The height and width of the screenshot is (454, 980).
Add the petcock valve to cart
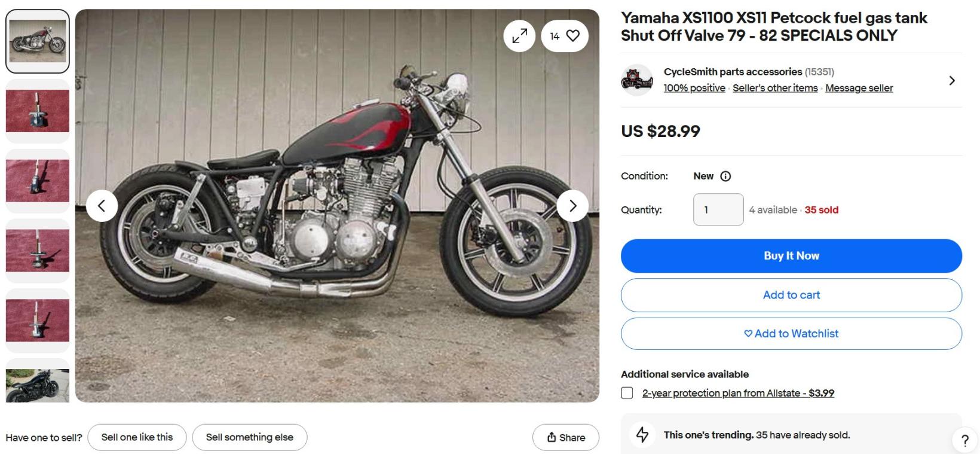coord(791,295)
